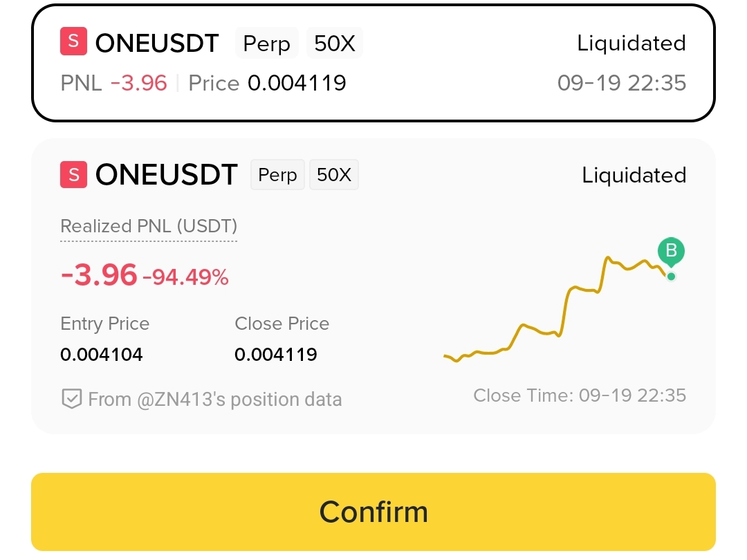The width and height of the screenshot is (747, 560).
Task: Click the -3.96 realized PNL value
Action: (x=99, y=274)
